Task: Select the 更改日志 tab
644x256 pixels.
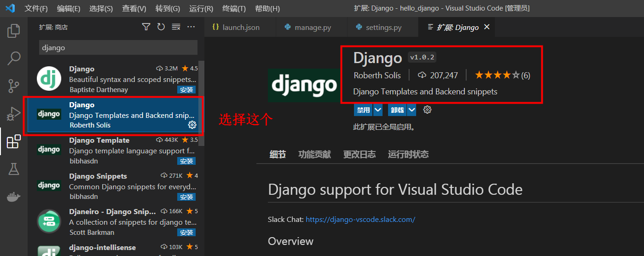Action: click(359, 154)
